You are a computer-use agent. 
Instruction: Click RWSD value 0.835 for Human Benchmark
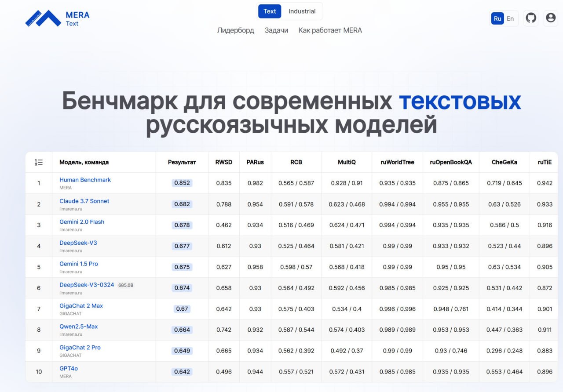pyautogui.click(x=224, y=183)
